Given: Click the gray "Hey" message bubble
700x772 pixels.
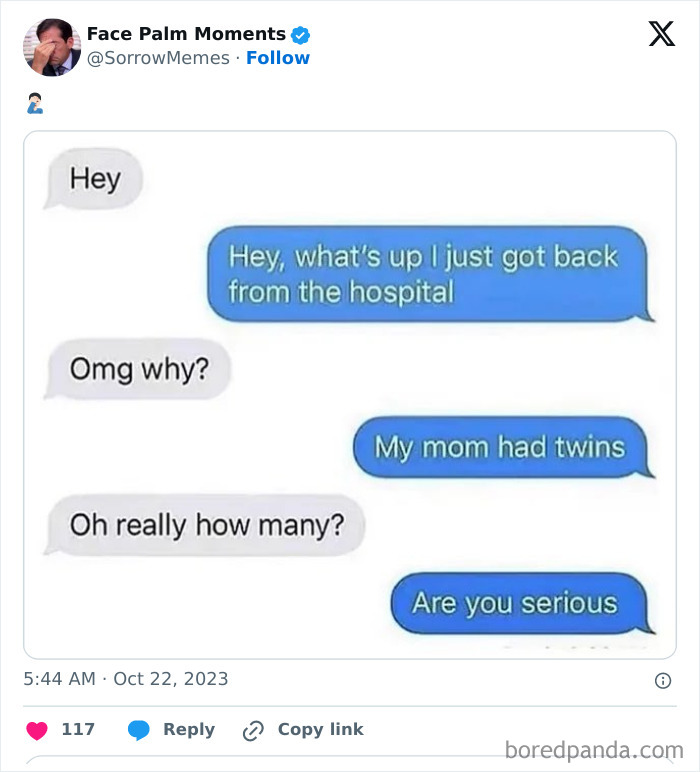Looking at the screenshot, I should coord(95,181).
